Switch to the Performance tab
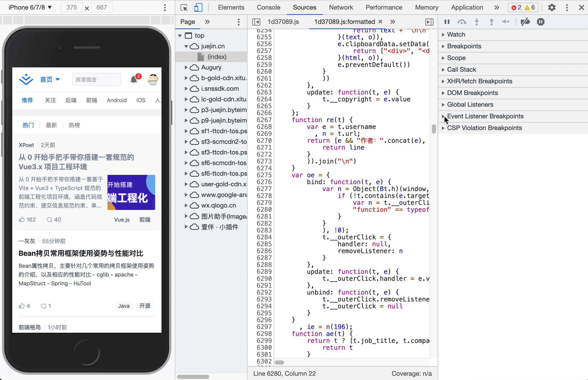Viewport: 588px width, 380px height. coord(384,7)
